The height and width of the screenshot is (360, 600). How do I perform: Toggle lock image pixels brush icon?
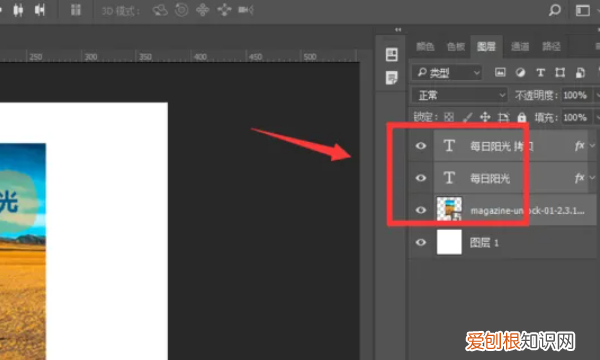tap(468, 117)
